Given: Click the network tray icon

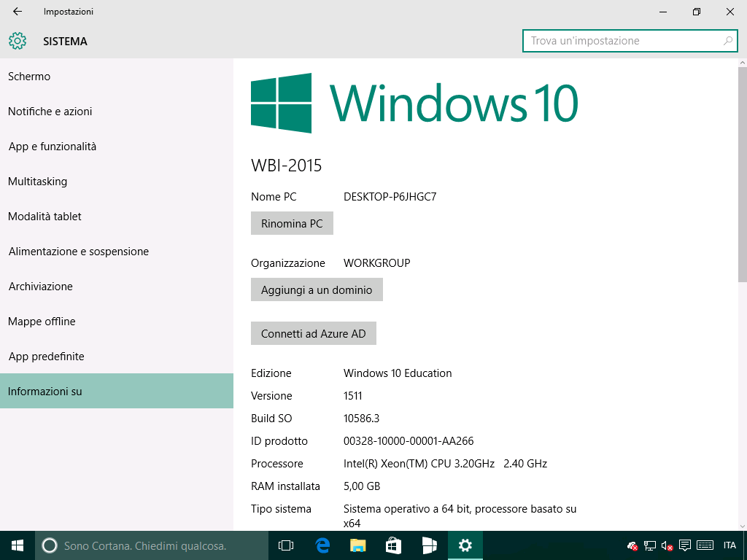Looking at the screenshot, I should coord(650,545).
